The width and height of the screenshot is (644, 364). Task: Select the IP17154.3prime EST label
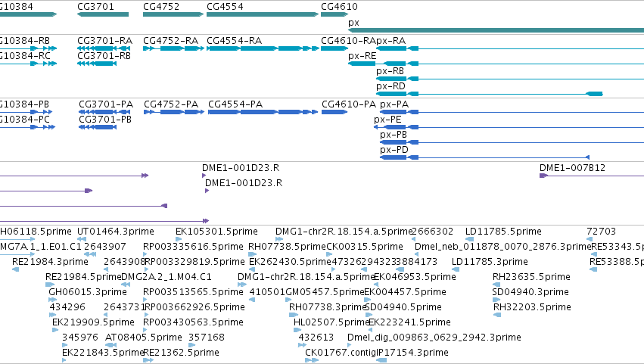point(412,353)
